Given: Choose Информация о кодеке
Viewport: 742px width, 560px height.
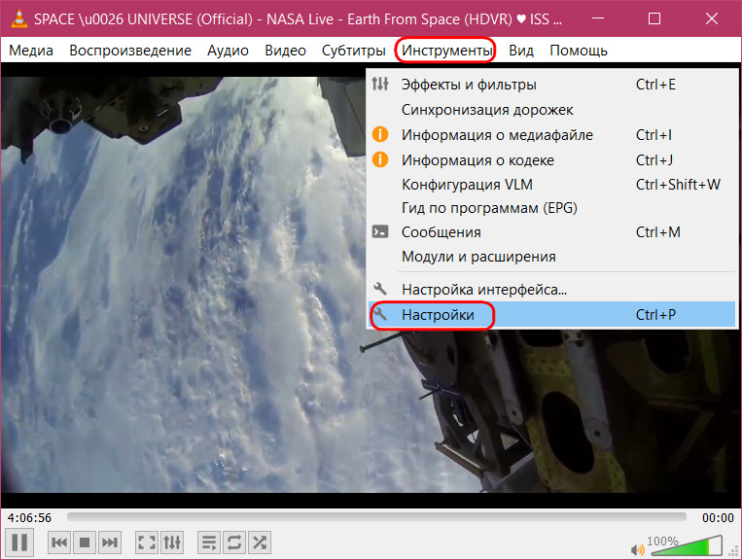Looking at the screenshot, I should coord(477,159).
